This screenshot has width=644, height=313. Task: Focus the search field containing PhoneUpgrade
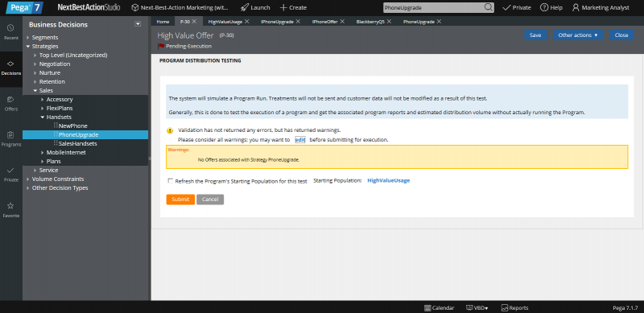(x=433, y=7)
